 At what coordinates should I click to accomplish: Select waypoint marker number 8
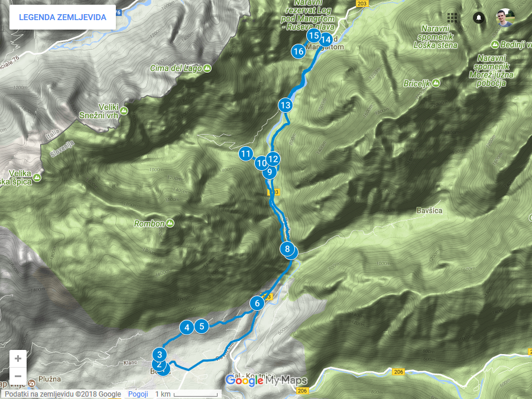287,249
